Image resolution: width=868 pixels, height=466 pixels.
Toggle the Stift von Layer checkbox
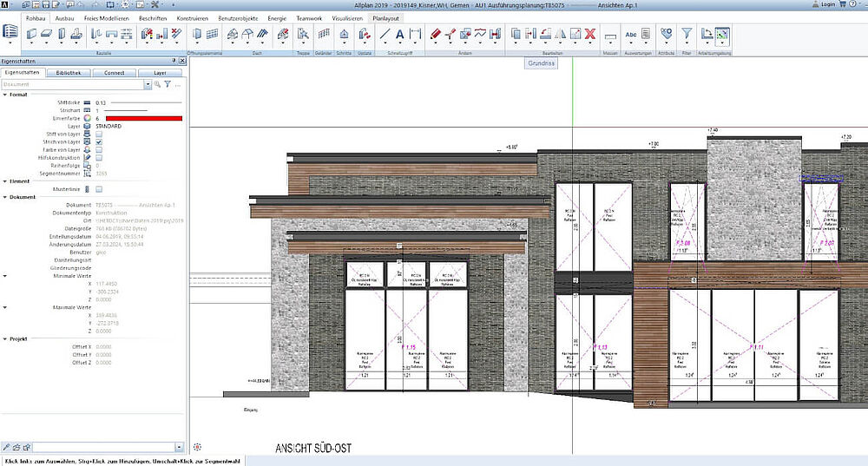[x=99, y=134]
